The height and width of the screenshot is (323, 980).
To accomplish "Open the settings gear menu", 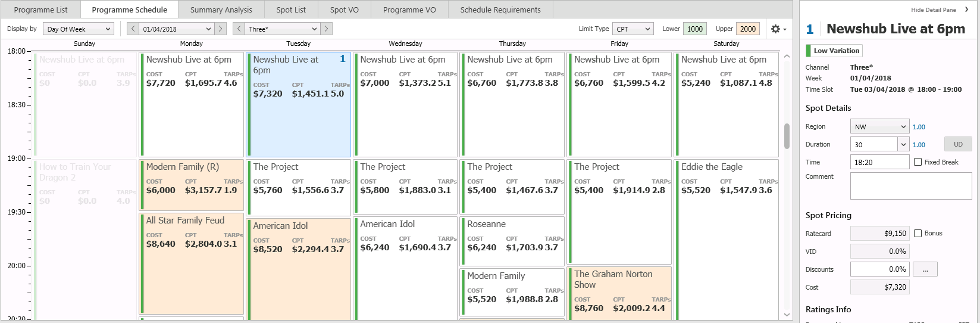I will [x=778, y=29].
